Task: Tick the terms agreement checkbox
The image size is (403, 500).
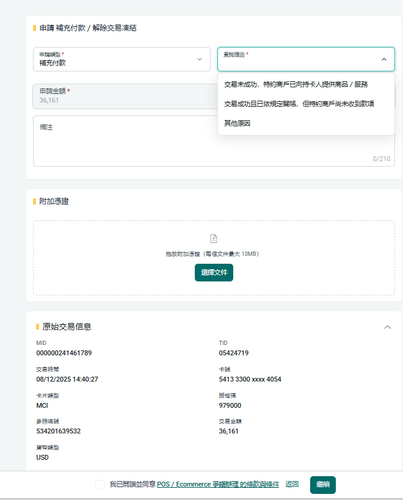Action: tap(100, 485)
